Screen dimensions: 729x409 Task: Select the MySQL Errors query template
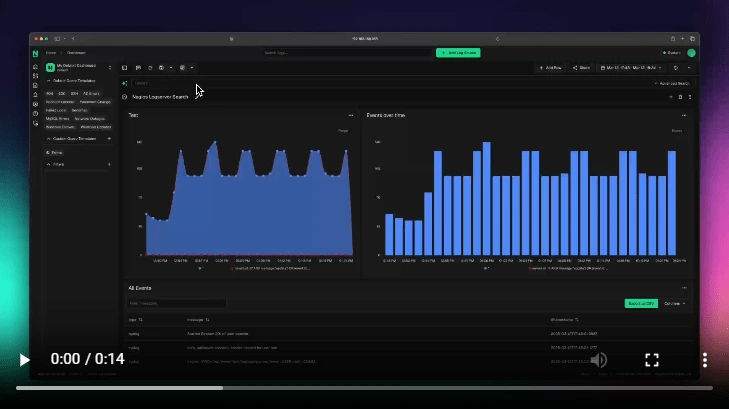pyautogui.click(x=57, y=118)
